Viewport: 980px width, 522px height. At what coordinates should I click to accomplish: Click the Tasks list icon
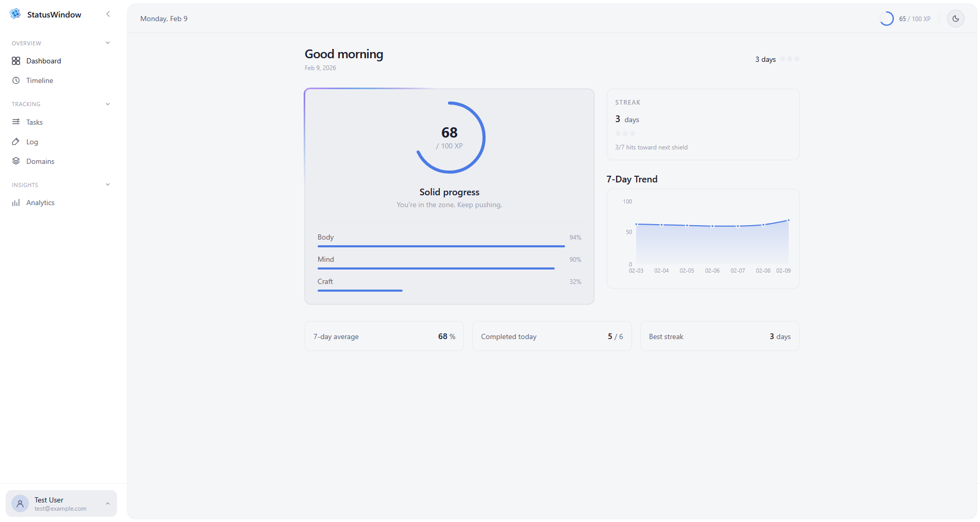point(16,122)
